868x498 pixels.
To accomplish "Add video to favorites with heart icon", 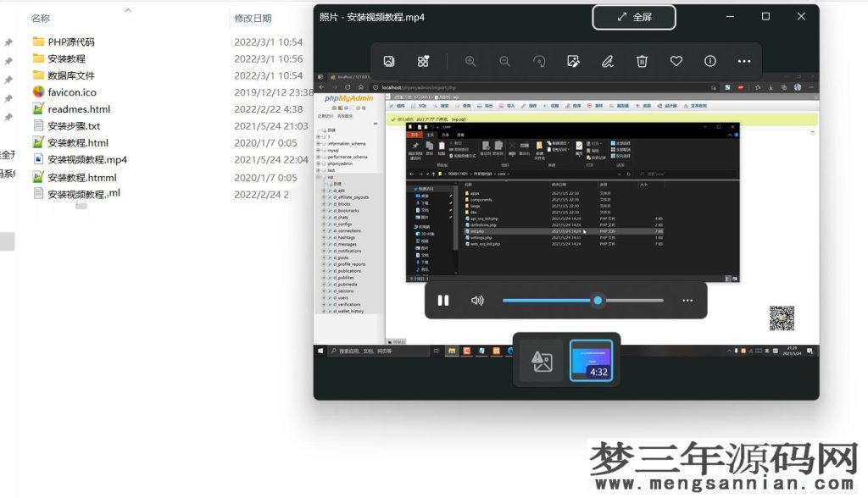I will (676, 61).
